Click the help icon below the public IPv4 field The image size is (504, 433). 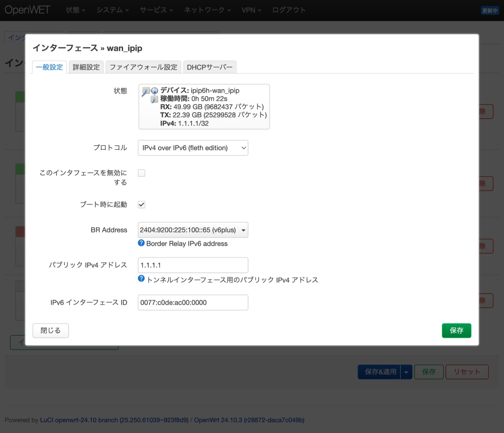tap(141, 279)
